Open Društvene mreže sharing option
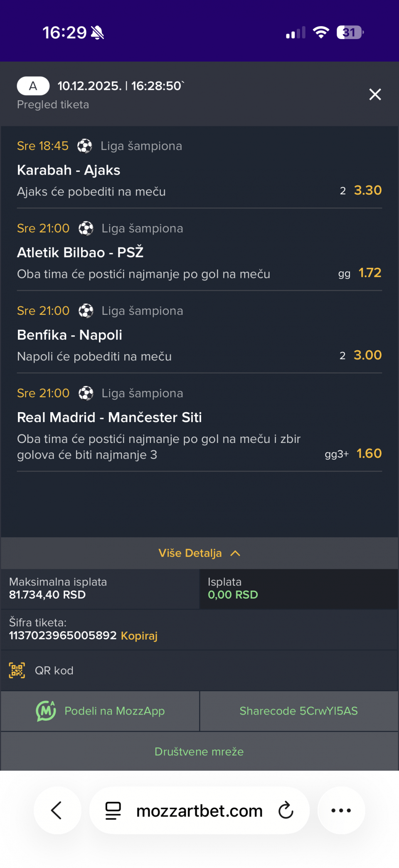Image resolution: width=399 pixels, height=868 pixels. (x=199, y=752)
